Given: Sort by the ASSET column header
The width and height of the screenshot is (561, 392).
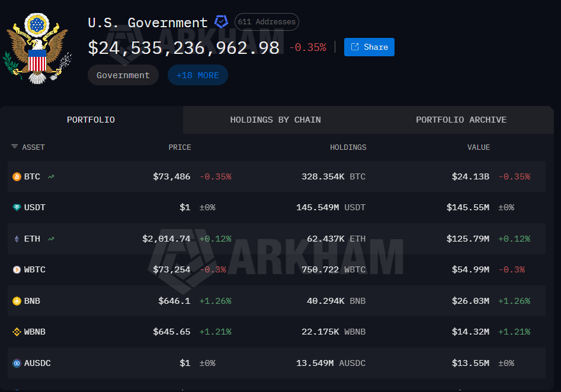Looking at the screenshot, I should click(x=33, y=147).
